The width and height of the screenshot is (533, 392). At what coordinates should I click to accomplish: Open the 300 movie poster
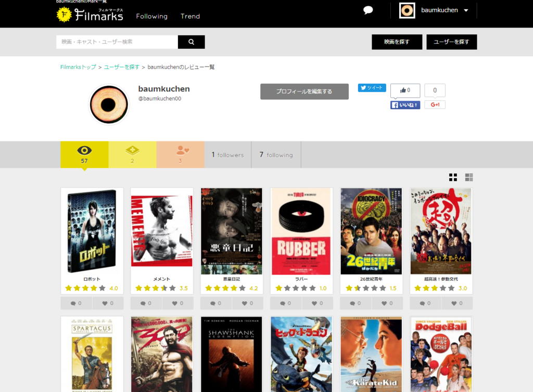click(162, 355)
